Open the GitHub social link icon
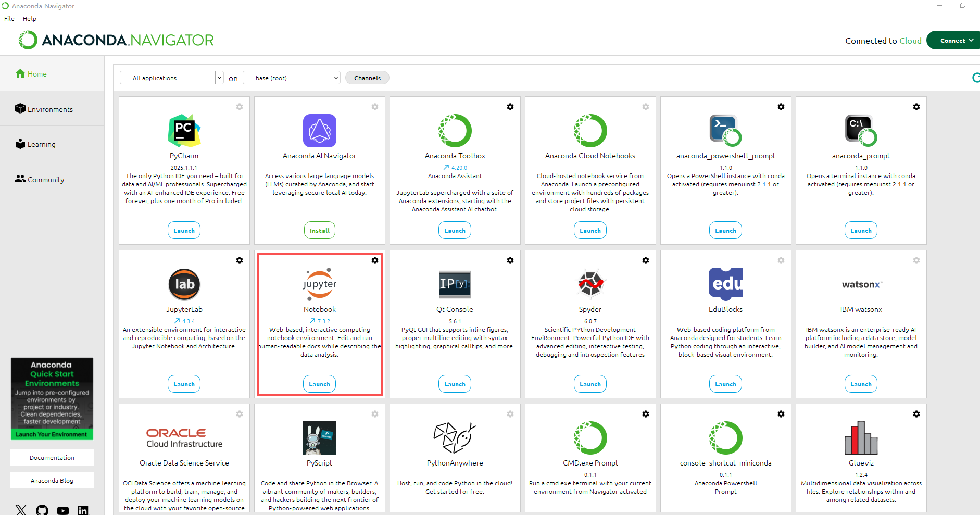The height and width of the screenshot is (515, 980). click(x=42, y=510)
